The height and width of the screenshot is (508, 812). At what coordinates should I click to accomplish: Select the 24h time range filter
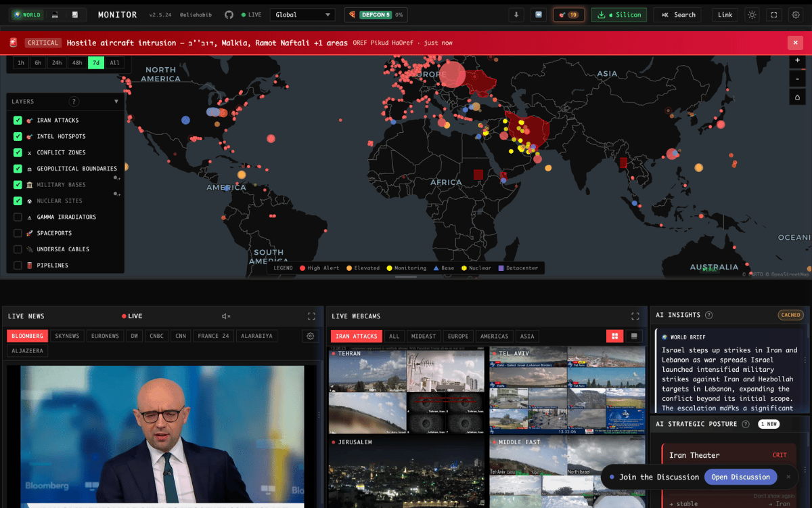[57, 62]
